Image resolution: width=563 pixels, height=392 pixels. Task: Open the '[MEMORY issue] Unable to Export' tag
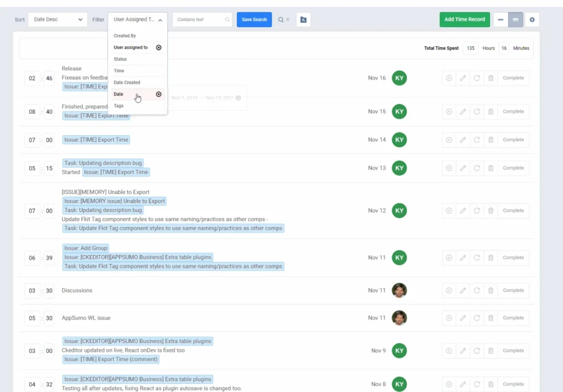pyautogui.click(x=114, y=201)
